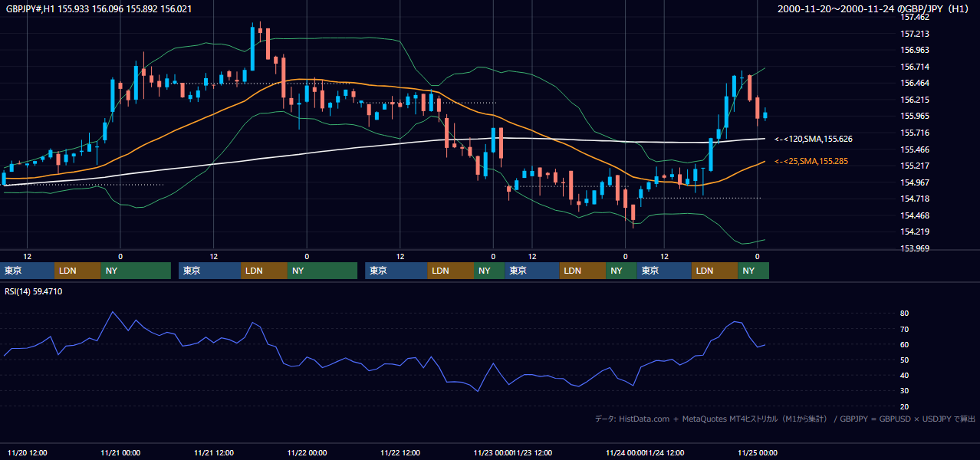Screen dimensions: 980x460
Task: Click the 11/20 12:00 time axis label
Action: coord(27,452)
